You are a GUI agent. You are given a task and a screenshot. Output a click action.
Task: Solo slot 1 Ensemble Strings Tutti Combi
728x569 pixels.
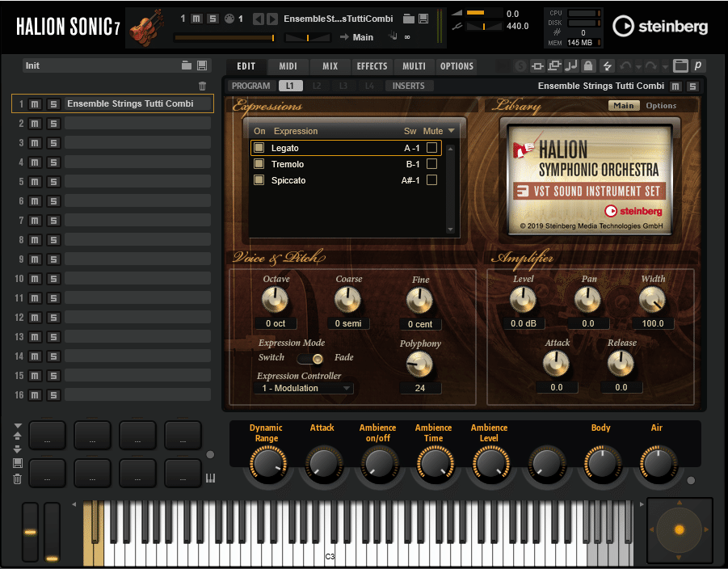53,104
